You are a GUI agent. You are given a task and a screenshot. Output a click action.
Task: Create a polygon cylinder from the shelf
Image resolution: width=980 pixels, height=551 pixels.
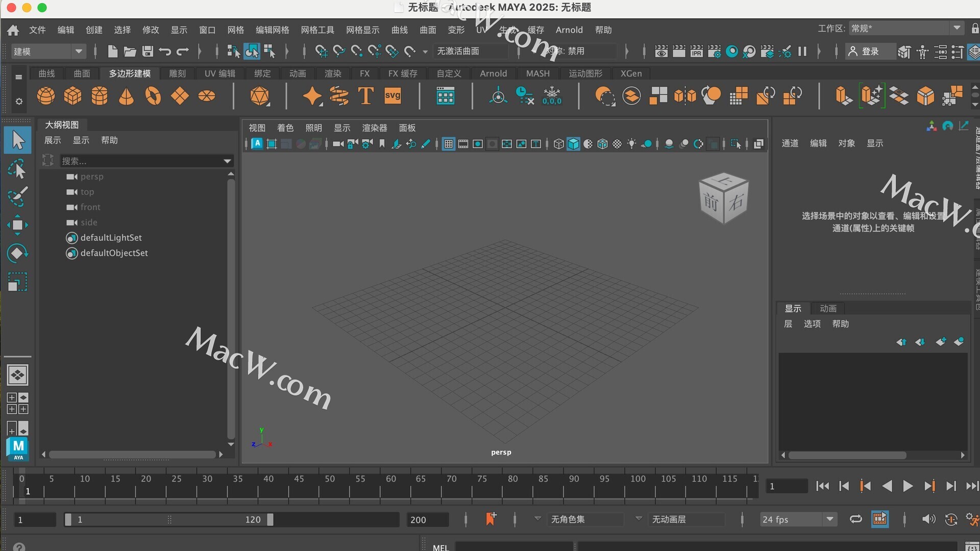click(x=100, y=96)
